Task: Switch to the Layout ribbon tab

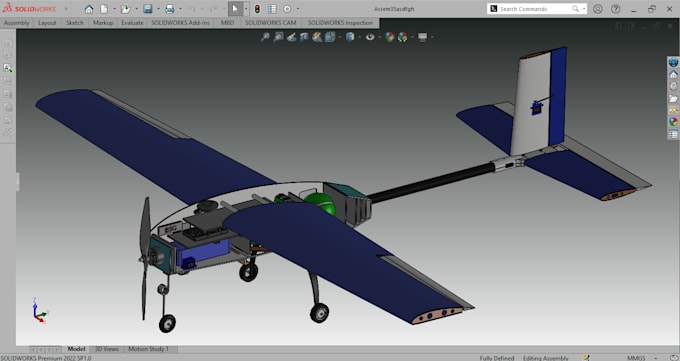Action: click(47, 23)
